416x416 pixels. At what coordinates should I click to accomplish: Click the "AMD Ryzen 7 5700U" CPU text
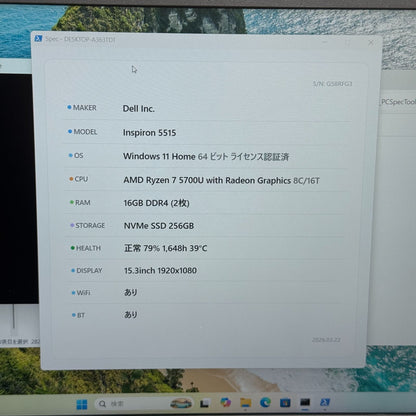coord(163,180)
